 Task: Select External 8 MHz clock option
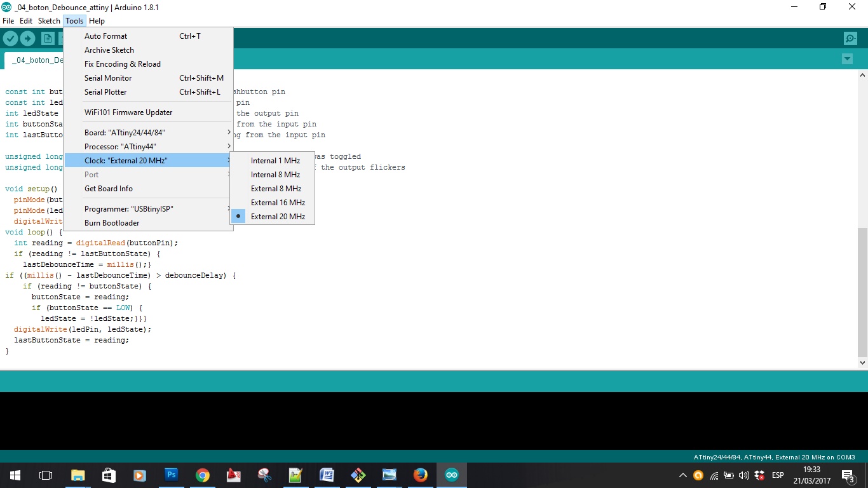[272, 189]
